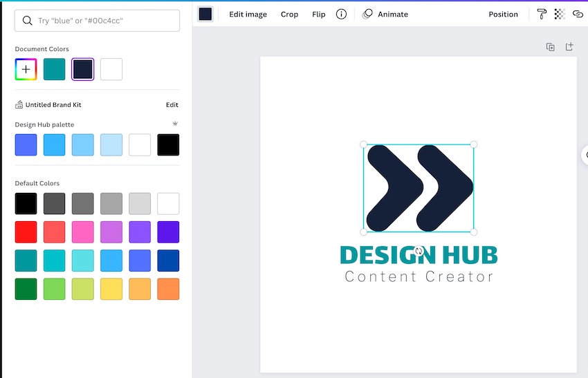Click the link chain icon in toolbar

coord(578,15)
